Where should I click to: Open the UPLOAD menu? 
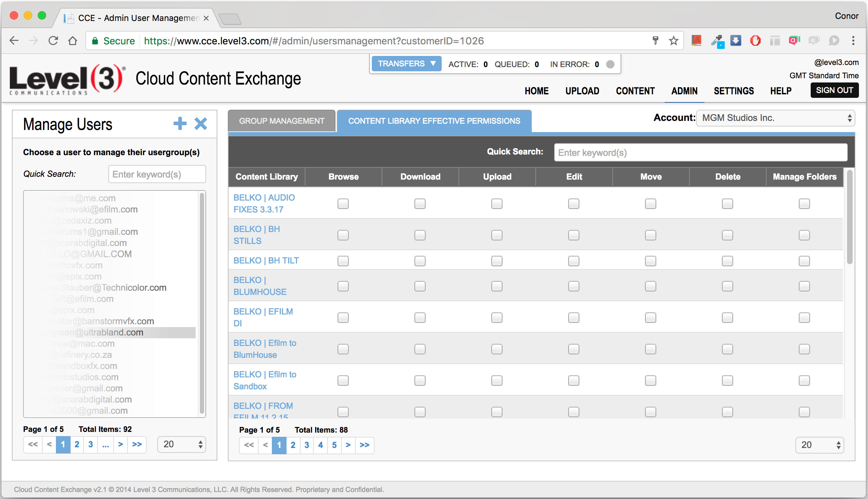point(582,91)
